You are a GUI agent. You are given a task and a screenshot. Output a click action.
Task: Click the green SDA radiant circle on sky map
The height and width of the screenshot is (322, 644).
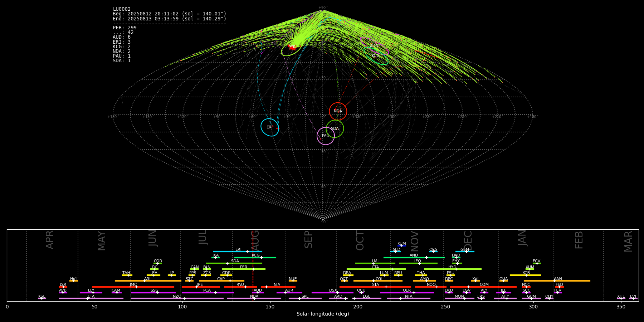pos(335,129)
